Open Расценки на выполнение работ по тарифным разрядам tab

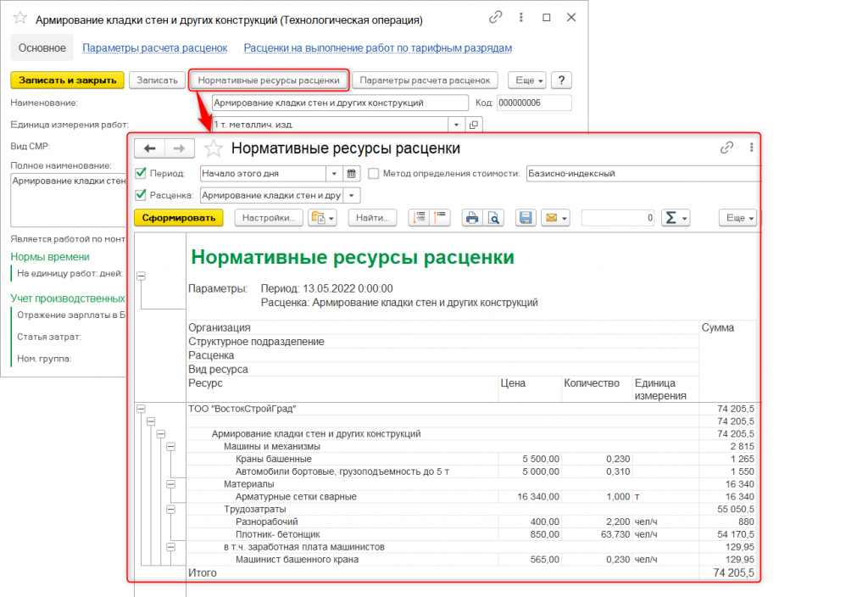click(x=377, y=48)
